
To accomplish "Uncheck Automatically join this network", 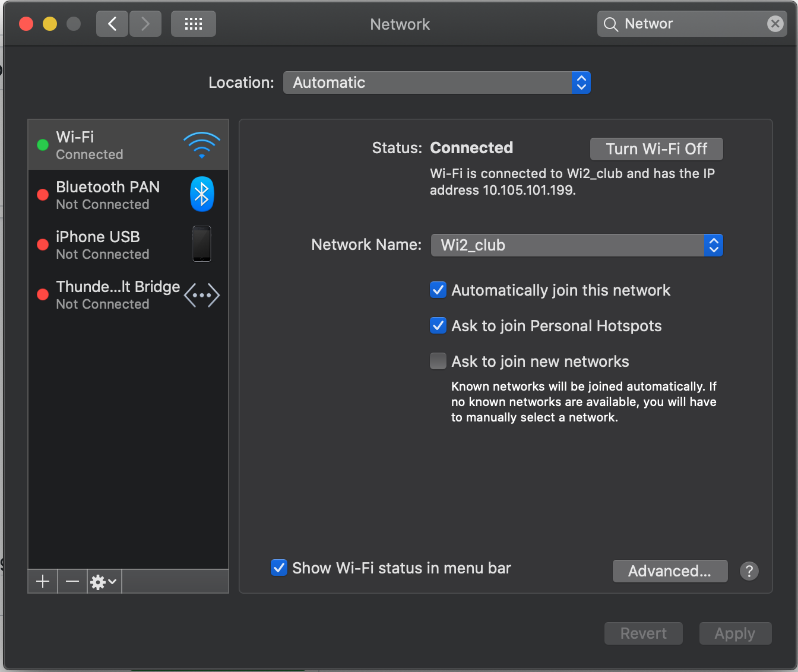I will [438, 290].
